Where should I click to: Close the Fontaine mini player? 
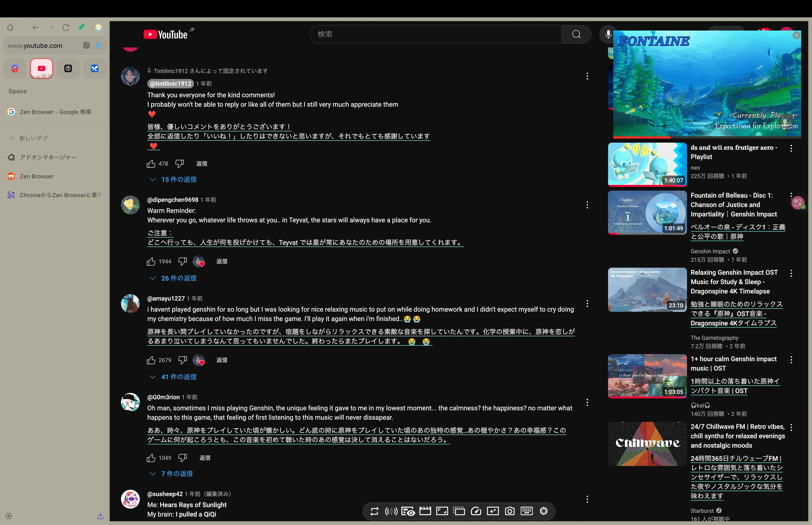(x=796, y=35)
